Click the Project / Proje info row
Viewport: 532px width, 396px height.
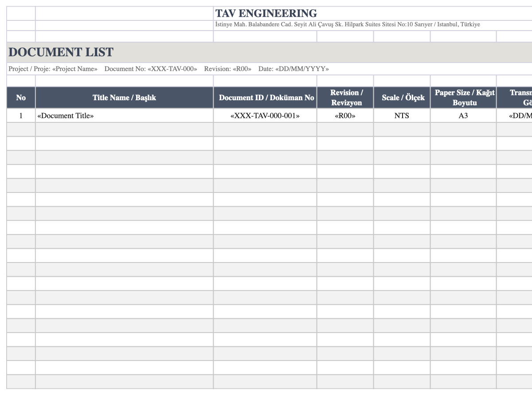pyautogui.click(x=269, y=69)
